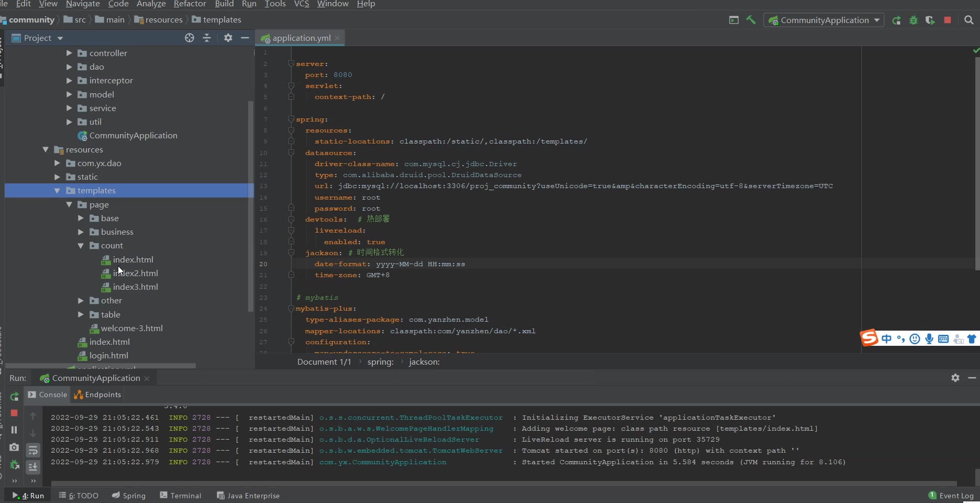
Task: Expand the controller package
Action: coord(69,53)
